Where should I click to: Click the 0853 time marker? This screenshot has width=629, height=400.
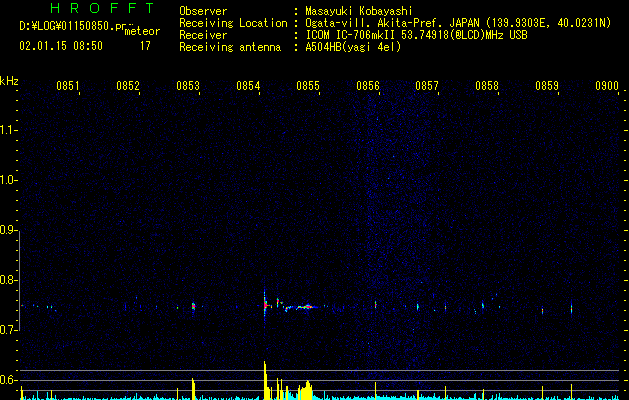point(188,86)
